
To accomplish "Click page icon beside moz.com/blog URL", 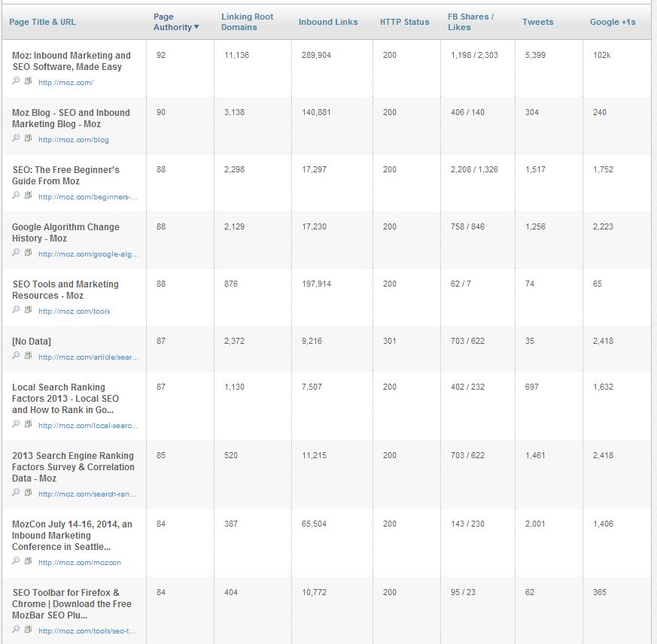I will click(x=28, y=138).
